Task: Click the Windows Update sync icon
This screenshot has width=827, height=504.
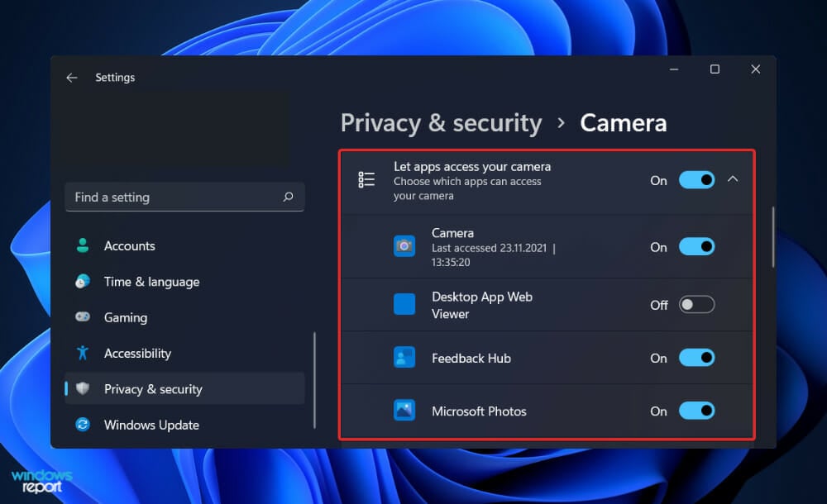Action: tap(83, 425)
